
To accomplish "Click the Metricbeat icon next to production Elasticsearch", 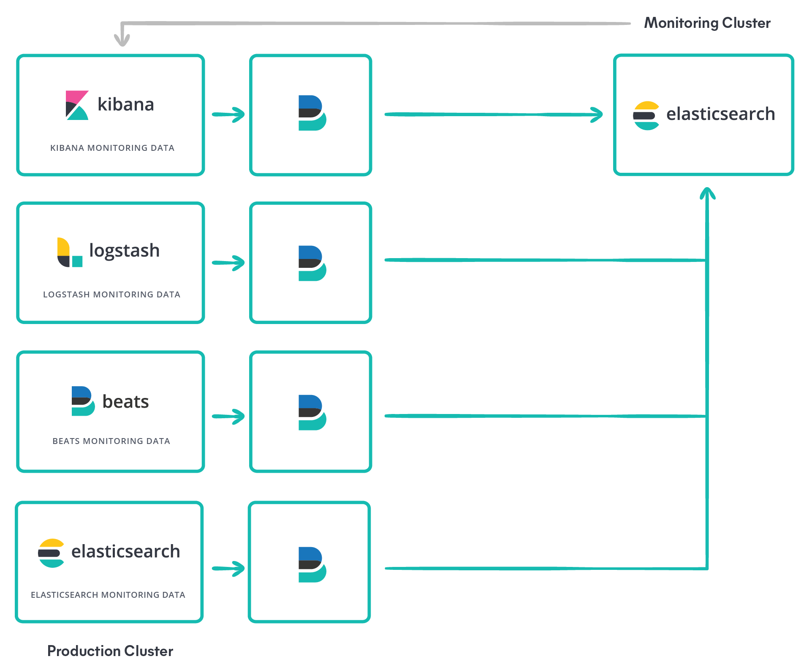I will click(x=312, y=565).
